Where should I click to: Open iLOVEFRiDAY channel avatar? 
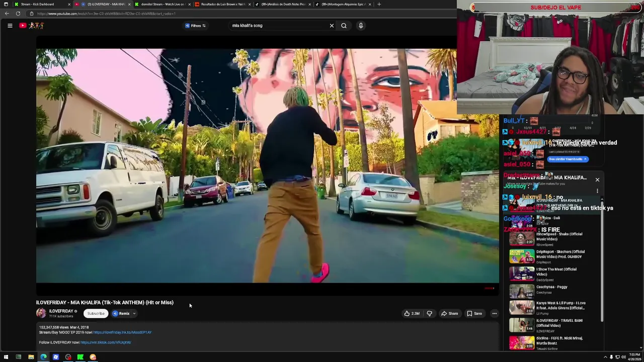click(41, 313)
